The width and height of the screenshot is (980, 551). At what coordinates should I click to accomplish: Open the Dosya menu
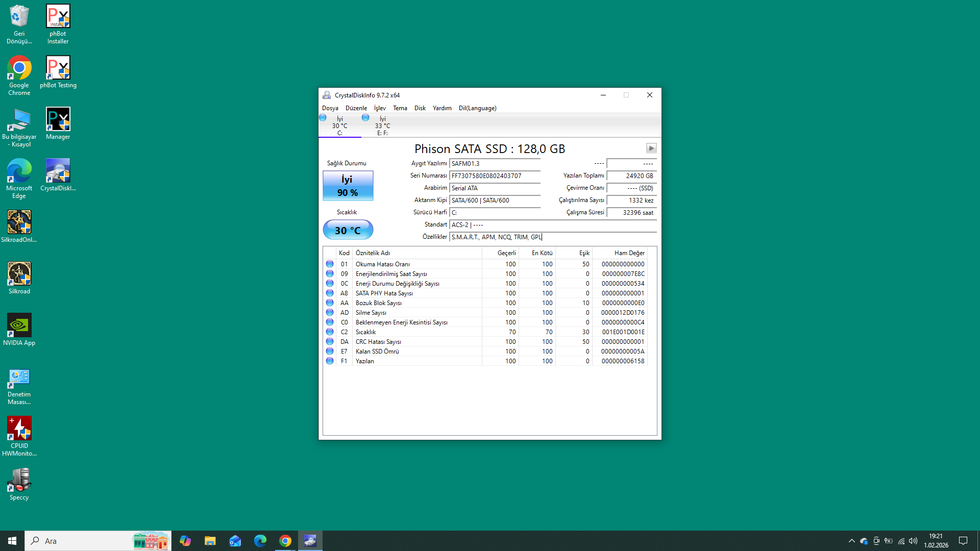point(330,108)
